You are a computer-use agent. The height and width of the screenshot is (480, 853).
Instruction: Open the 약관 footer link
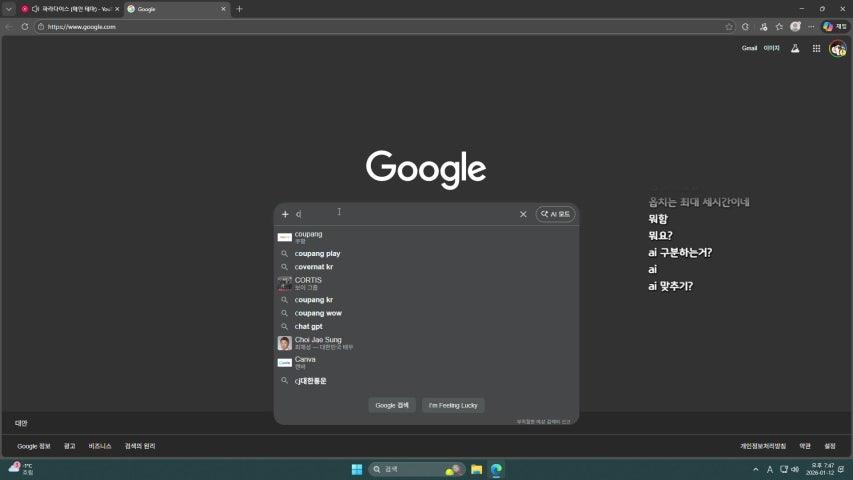(x=805, y=446)
